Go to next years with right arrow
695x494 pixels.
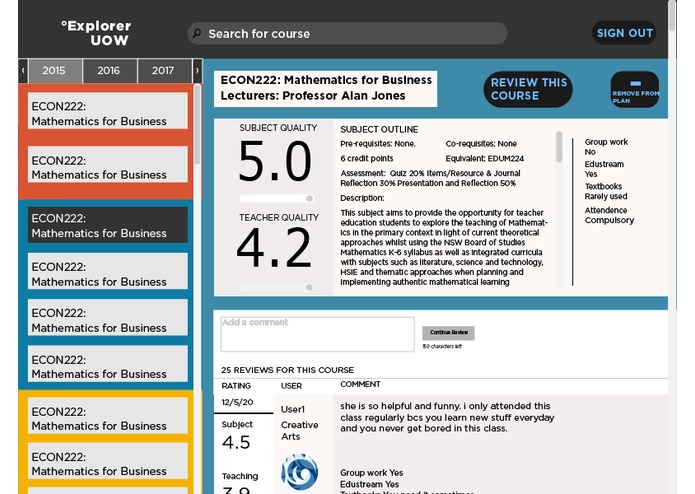point(198,70)
